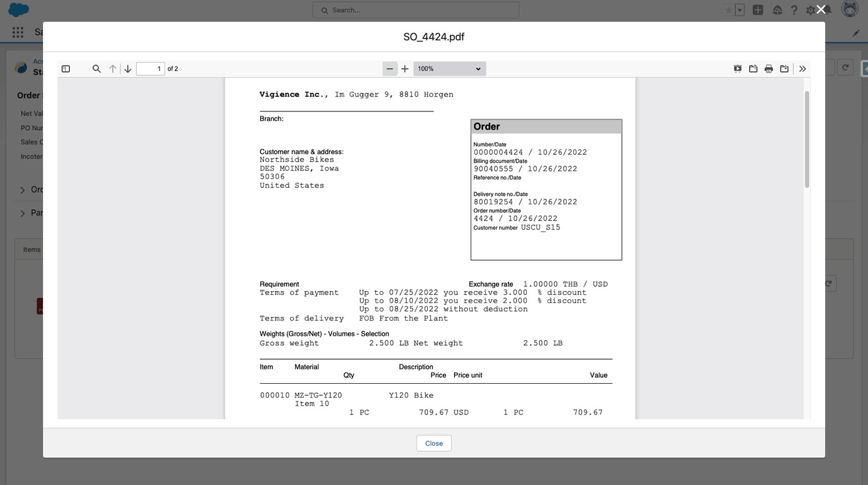Expand the PDF tools overflow menu

tap(803, 69)
